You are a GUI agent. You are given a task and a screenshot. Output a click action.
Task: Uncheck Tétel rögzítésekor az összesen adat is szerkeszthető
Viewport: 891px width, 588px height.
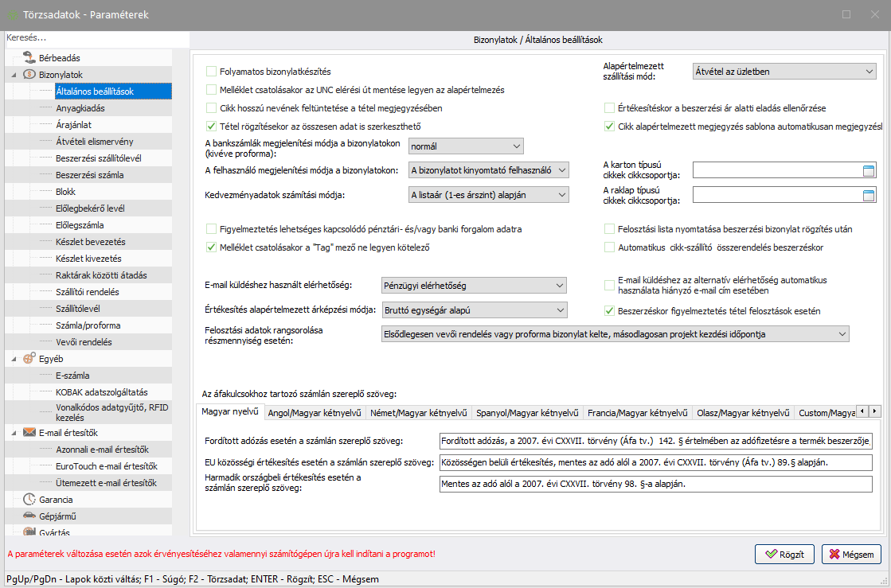tap(212, 127)
